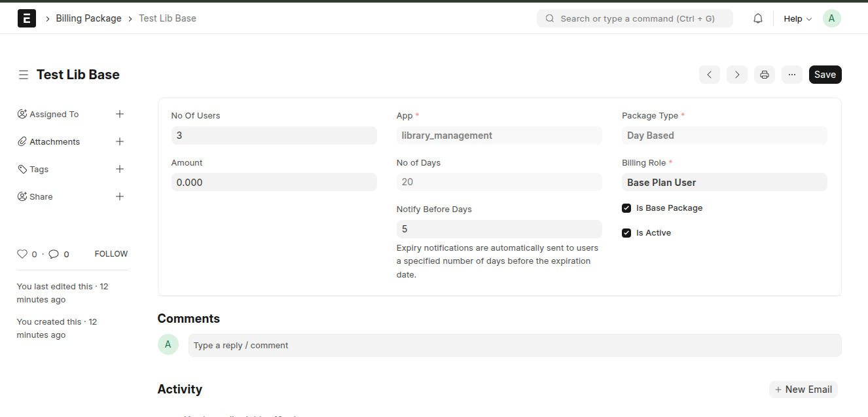Print this Billing Package document
The height and width of the screenshot is (417, 868).
click(x=764, y=75)
